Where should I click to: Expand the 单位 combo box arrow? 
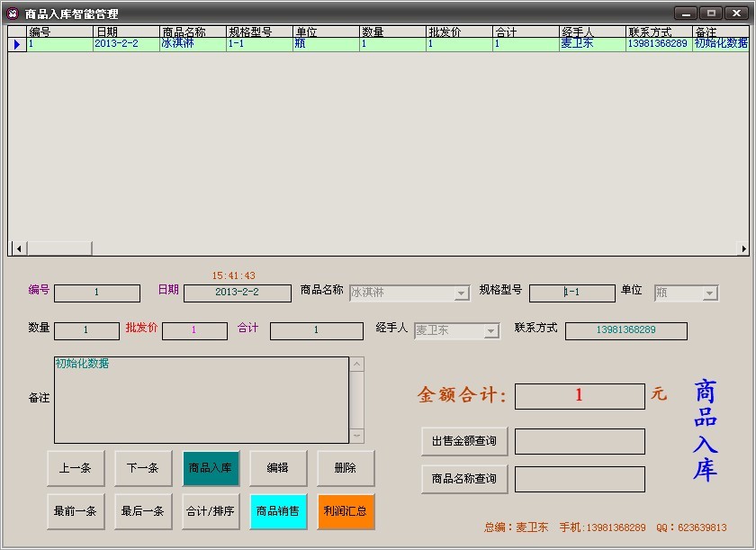[710, 293]
